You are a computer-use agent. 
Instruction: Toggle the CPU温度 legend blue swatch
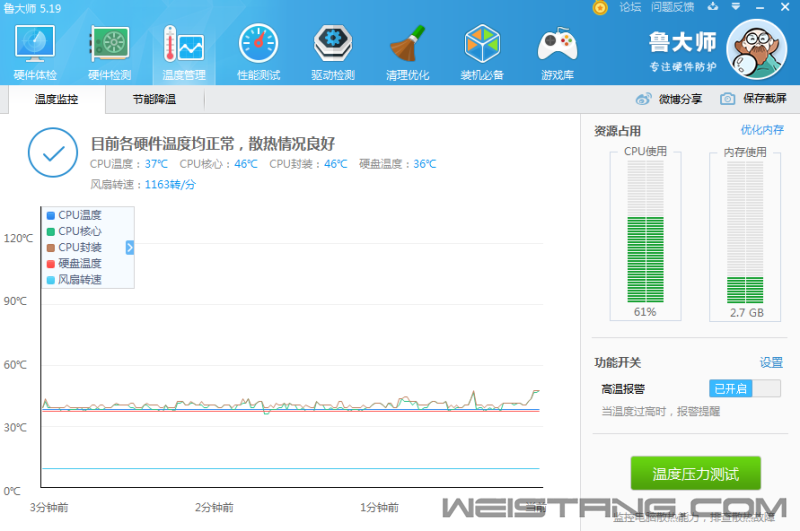pyautogui.click(x=51, y=216)
